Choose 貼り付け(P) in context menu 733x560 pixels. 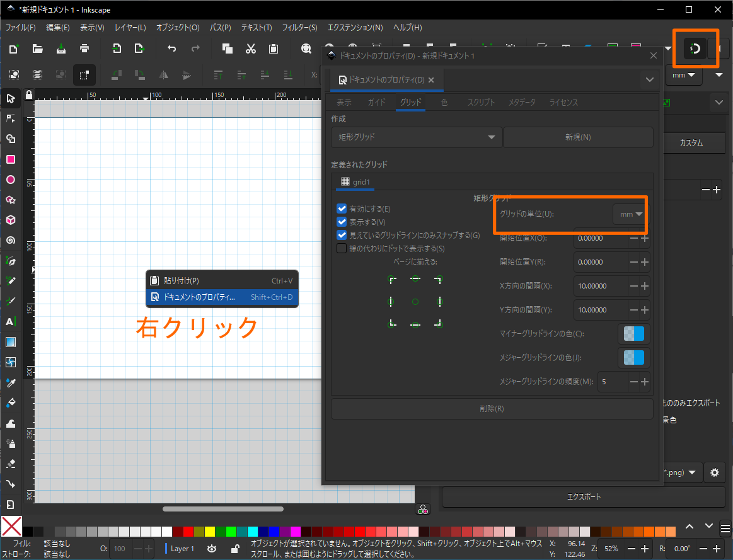(x=222, y=281)
